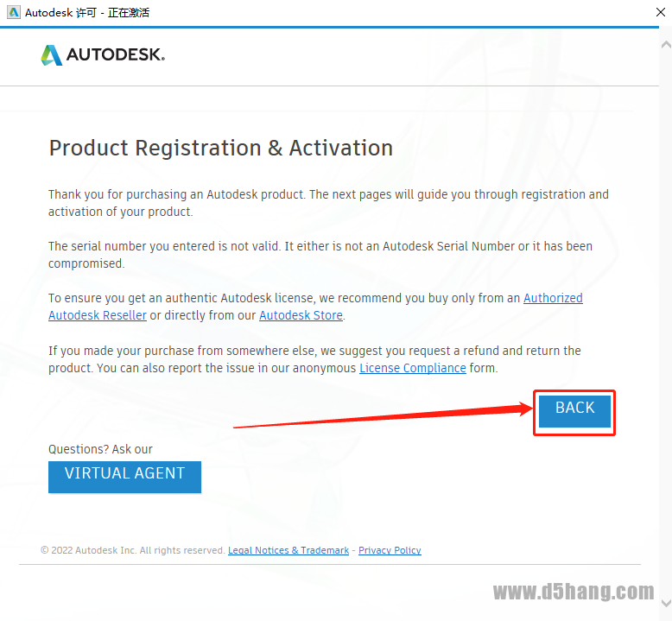Click the 'To ensure you get an authentic' paragraph
Screen dimensions: 672x621
click(285, 299)
